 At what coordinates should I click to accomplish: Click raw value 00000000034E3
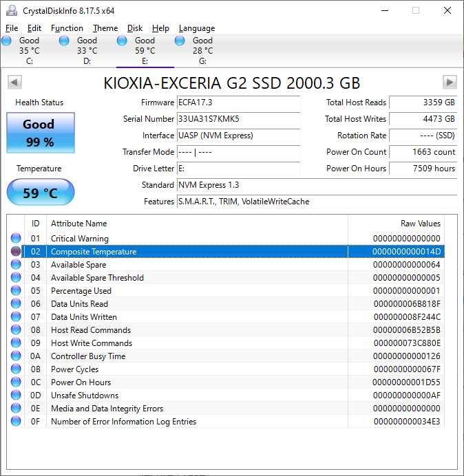coord(407,422)
